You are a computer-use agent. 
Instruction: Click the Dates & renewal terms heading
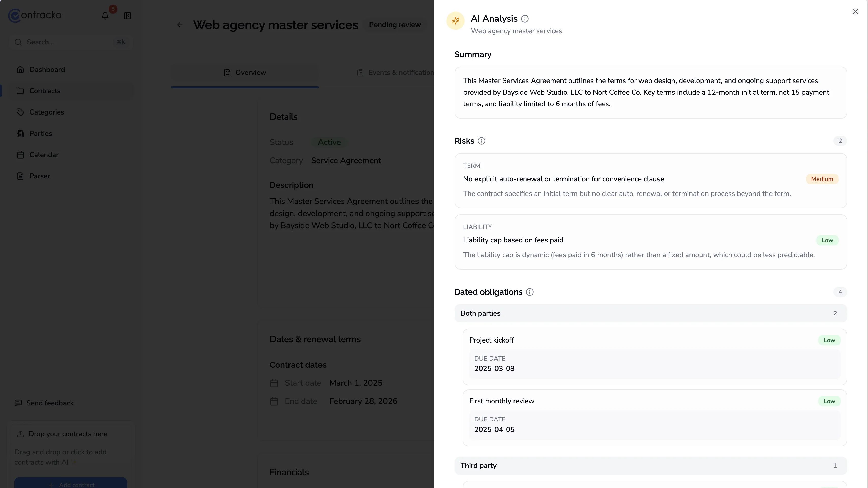315,339
